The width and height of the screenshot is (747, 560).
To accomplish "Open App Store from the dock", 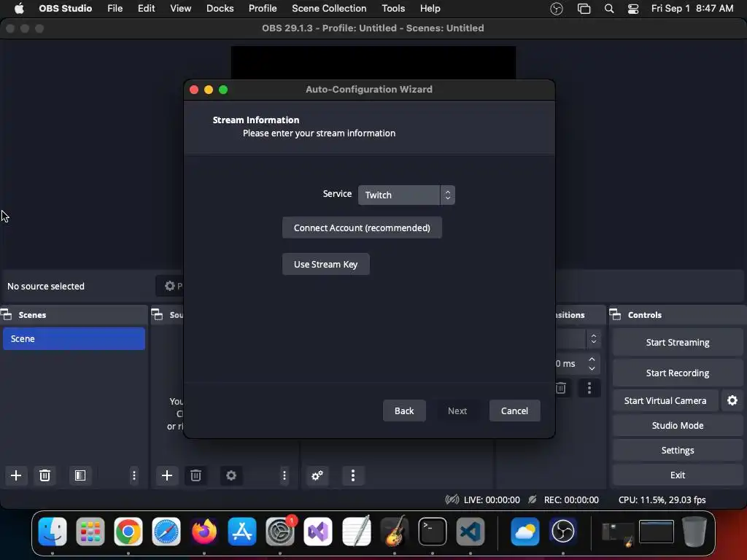I will 242,532.
